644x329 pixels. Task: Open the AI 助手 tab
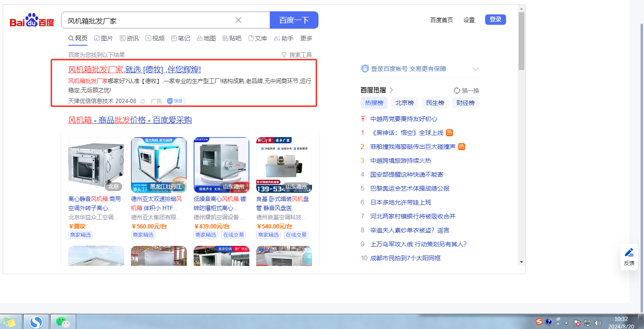[284, 38]
